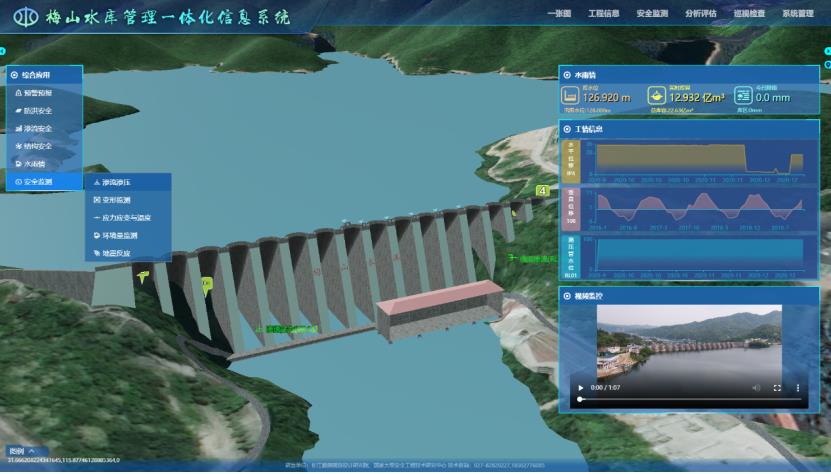831x474 pixels.
Task: Open the 巡视检查 top menu
Action: [x=749, y=14]
